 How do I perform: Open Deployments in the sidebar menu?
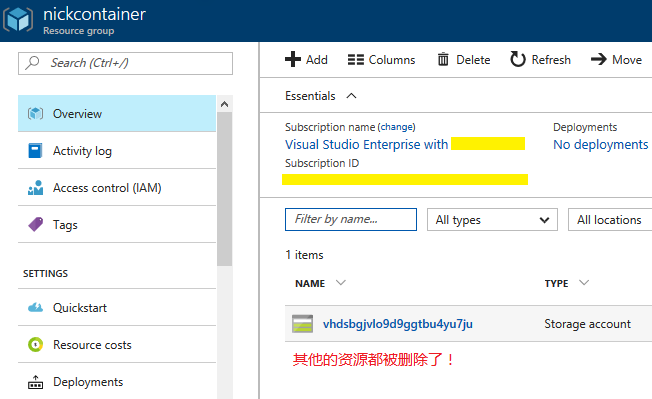(x=117, y=382)
